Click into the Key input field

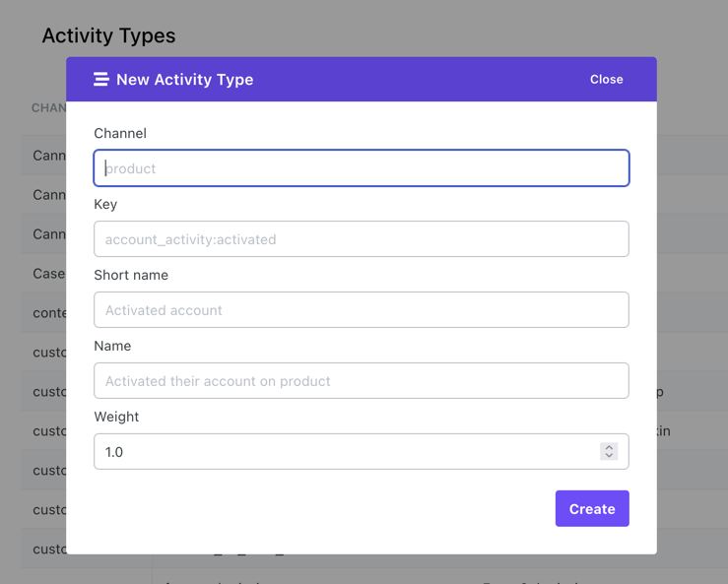click(361, 239)
